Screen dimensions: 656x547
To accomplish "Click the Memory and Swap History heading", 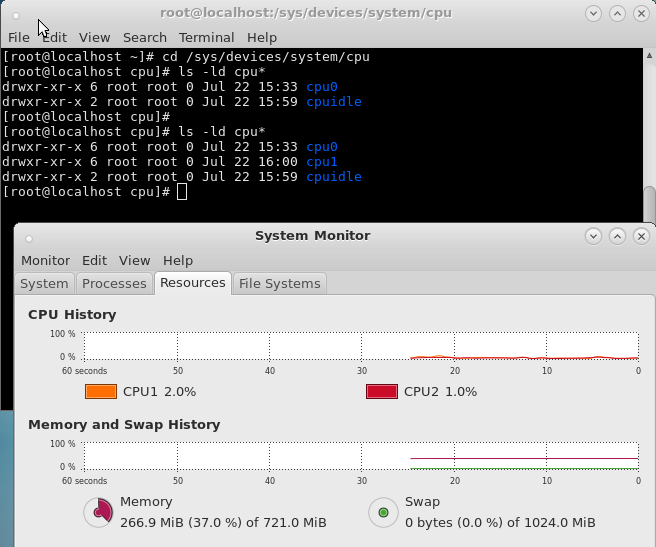I will (x=124, y=425).
